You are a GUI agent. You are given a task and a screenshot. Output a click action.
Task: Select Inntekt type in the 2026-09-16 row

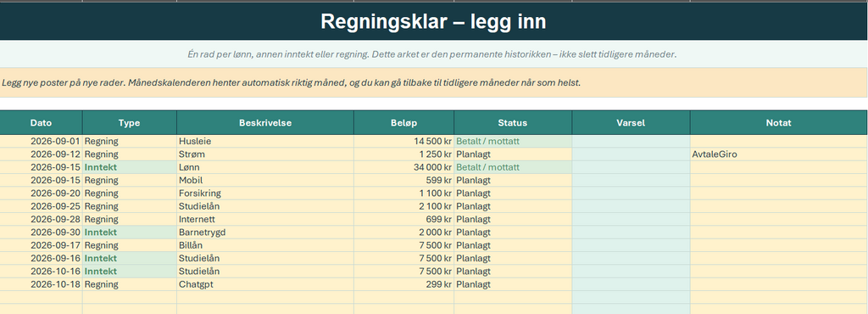(130, 259)
